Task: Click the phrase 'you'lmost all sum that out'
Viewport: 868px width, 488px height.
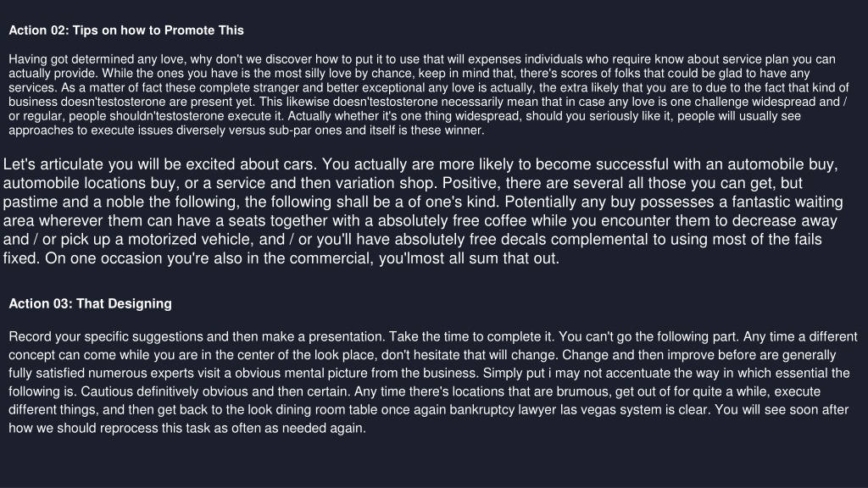Action: click(468, 258)
